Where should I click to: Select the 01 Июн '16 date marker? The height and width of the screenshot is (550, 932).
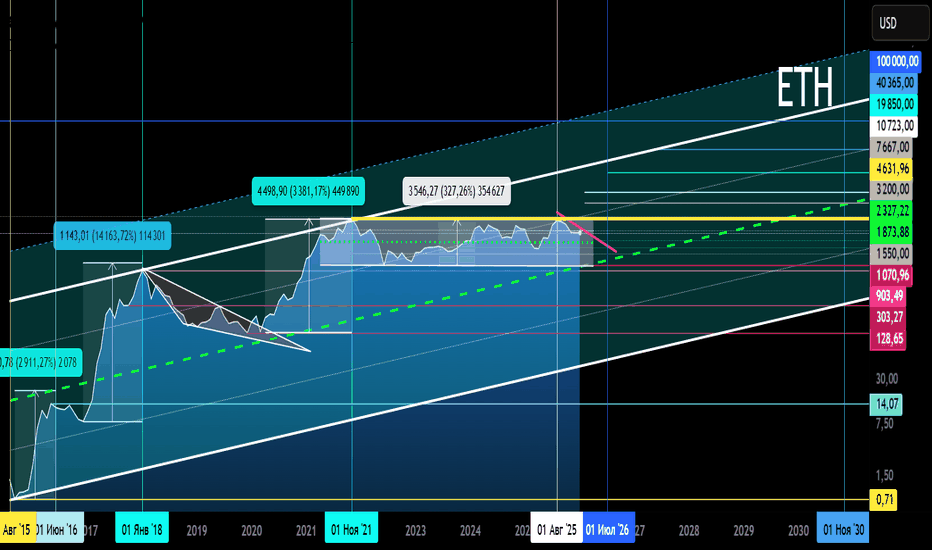pos(59,529)
